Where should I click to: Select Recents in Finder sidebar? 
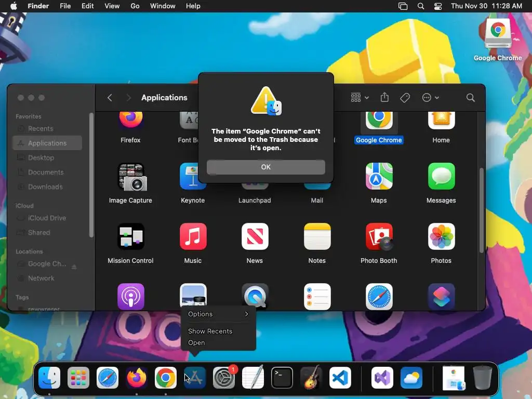47,129
